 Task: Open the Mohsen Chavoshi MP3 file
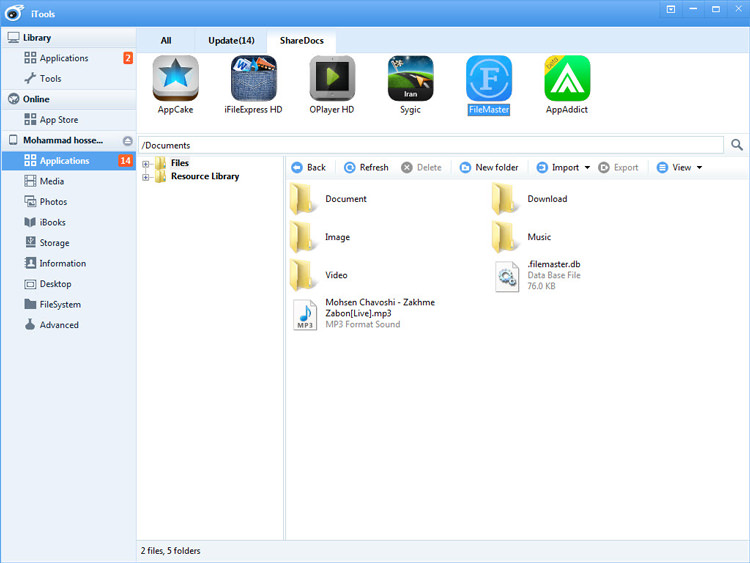click(x=304, y=314)
